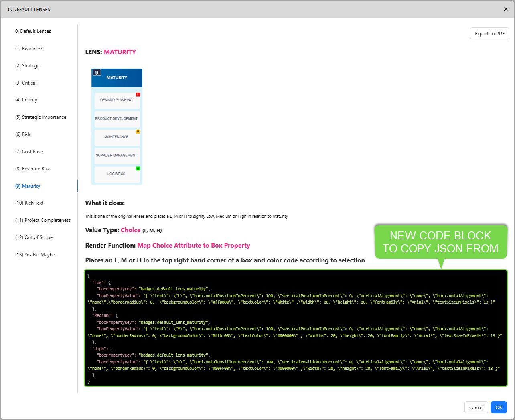Click the red L badge on Demand Planning
The width and height of the screenshot is (515, 420).
click(x=138, y=95)
